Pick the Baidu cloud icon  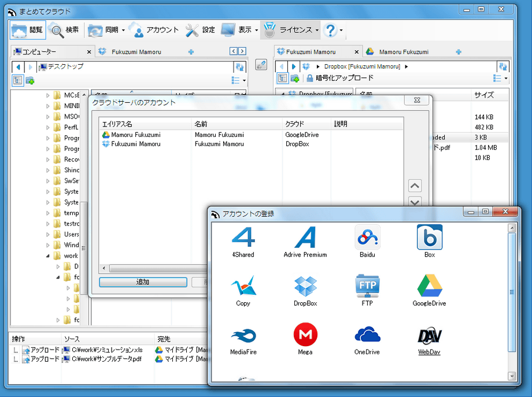(x=367, y=237)
